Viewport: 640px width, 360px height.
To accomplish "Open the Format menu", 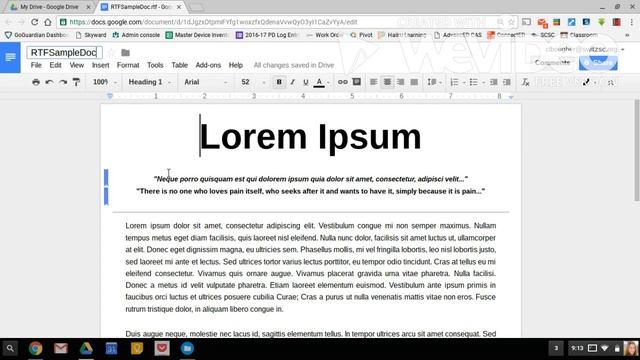I will tap(128, 65).
